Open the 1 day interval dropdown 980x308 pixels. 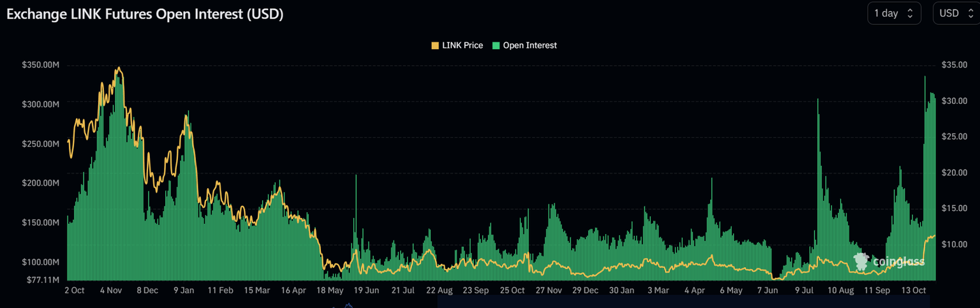[894, 13]
